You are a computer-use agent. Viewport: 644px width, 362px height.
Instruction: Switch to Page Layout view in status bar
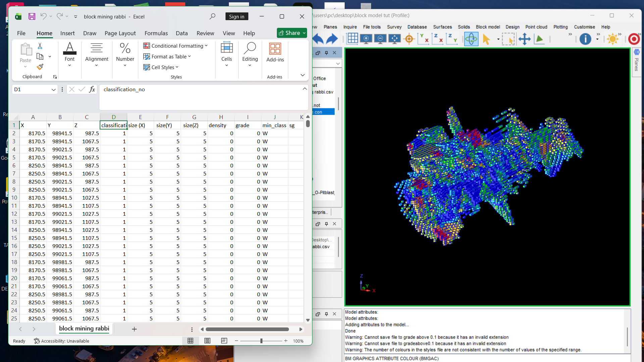coord(207,341)
